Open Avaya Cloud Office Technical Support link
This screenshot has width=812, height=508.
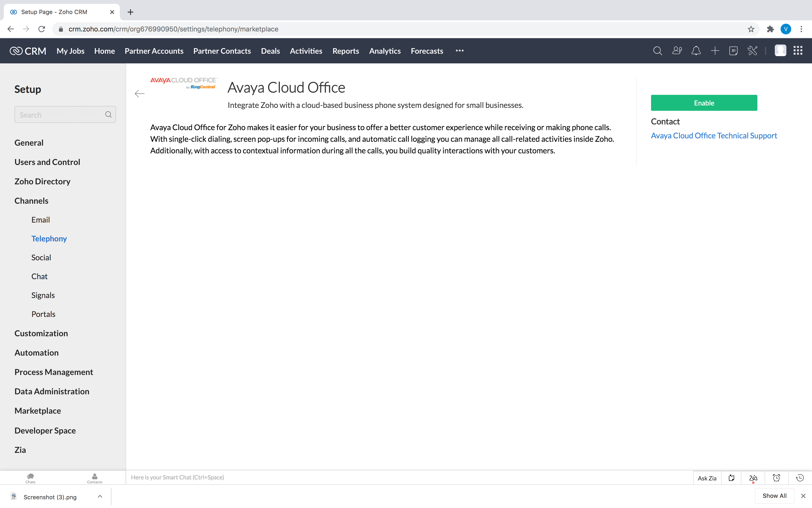714,135
